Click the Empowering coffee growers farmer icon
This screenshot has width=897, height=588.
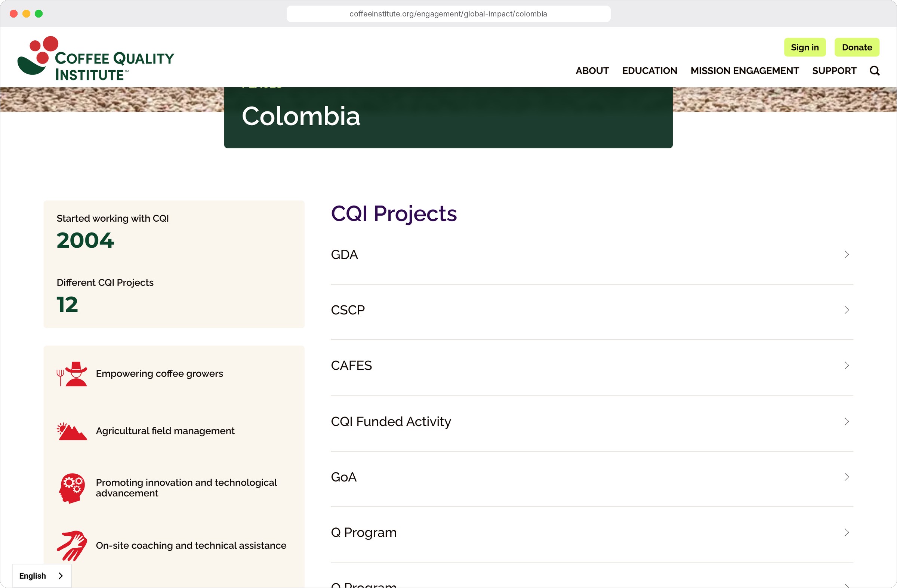coord(72,373)
